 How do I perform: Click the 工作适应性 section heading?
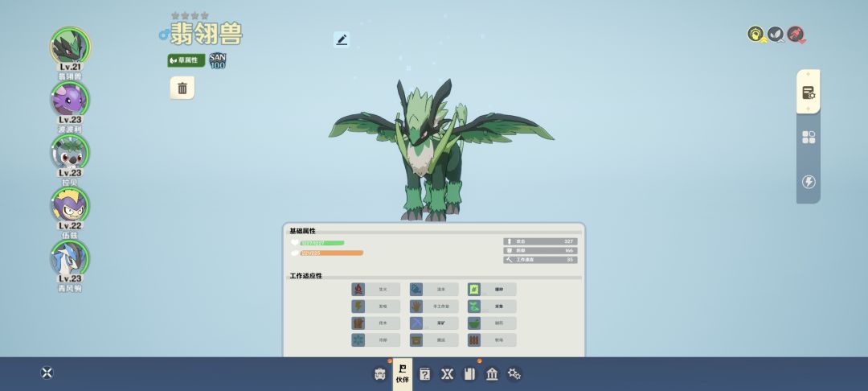(x=305, y=276)
